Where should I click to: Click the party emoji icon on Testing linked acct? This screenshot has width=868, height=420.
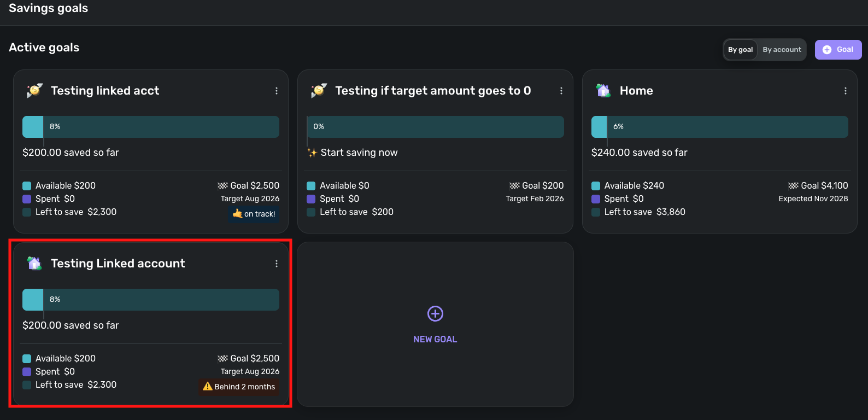pos(34,90)
